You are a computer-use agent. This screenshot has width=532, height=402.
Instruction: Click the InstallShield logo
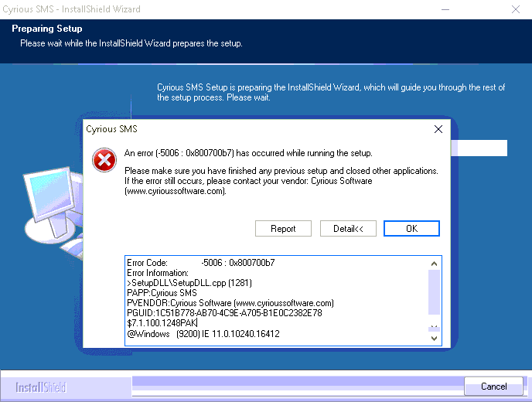pos(41,387)
